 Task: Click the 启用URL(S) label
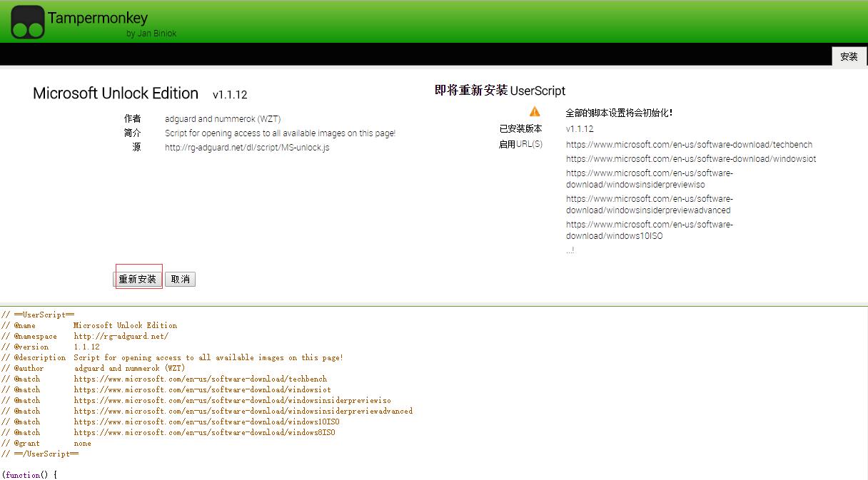click(x=520, y=145)
